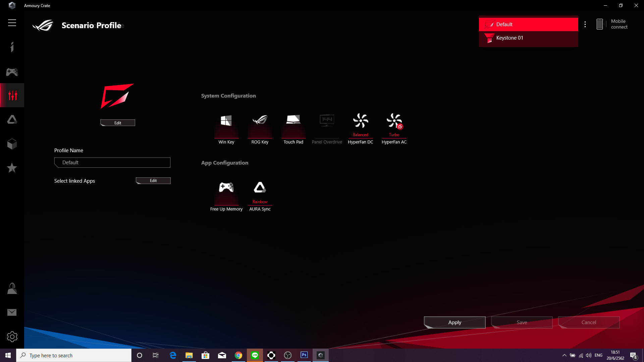The width and height of the screenshot is (644, 362).
Task: Click the Armoury Crate title bar icon
Action: (x=12, y=5)
